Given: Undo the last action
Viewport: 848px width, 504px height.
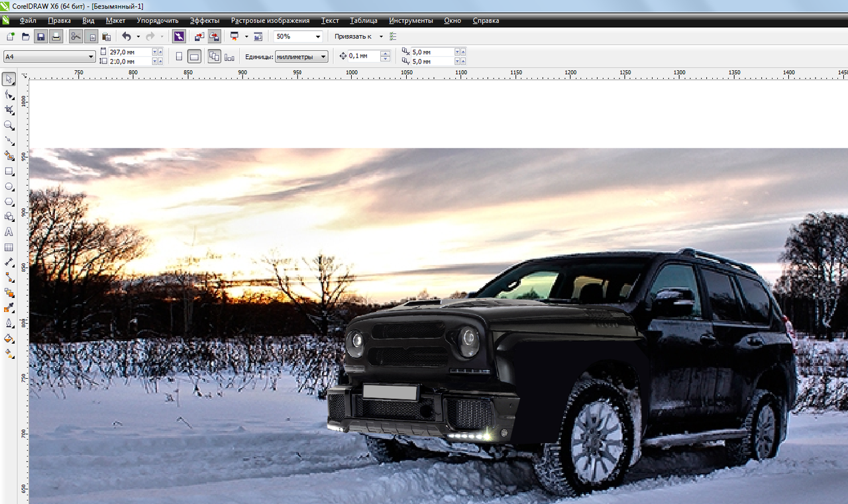Looking at the screenshot, I should (127, 36).
